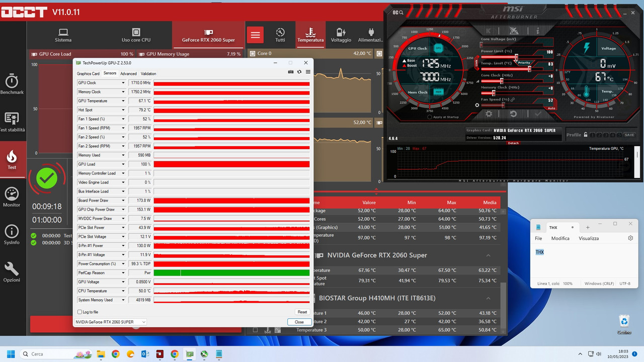Open Outlook from the taskbar
This screenshot has height=362, width=644.
click(x=145, y=354)
